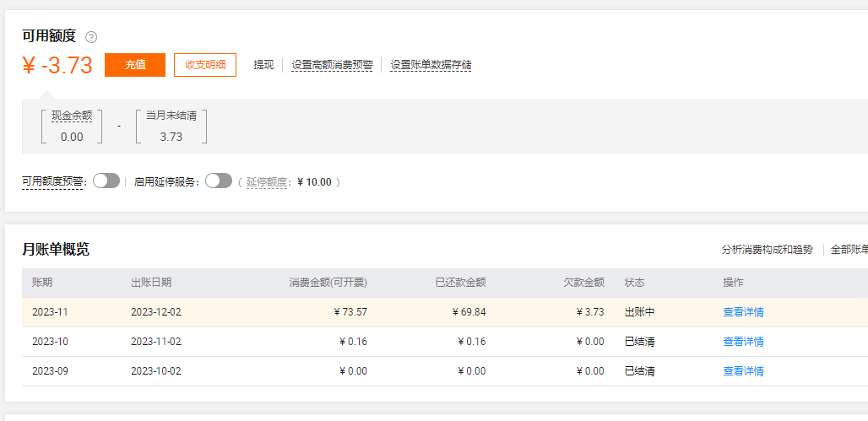The image size is (868, 421).
Task: Open the 全部账单 link
Action: 849,250
